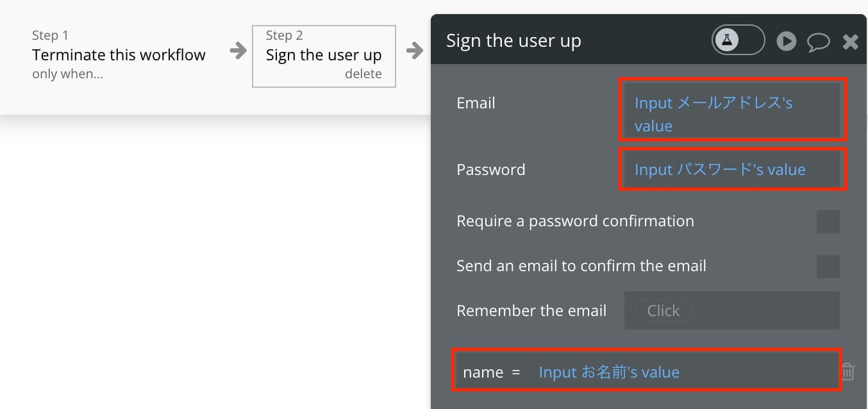Click the Sign the user up panel title
868x409 pixels.
[x=513, y=41]
